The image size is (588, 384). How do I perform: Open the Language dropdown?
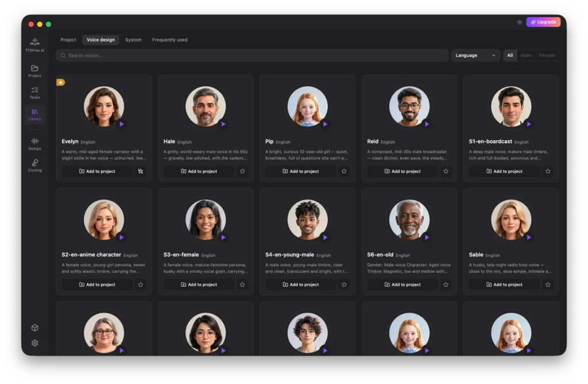[475, 55]
